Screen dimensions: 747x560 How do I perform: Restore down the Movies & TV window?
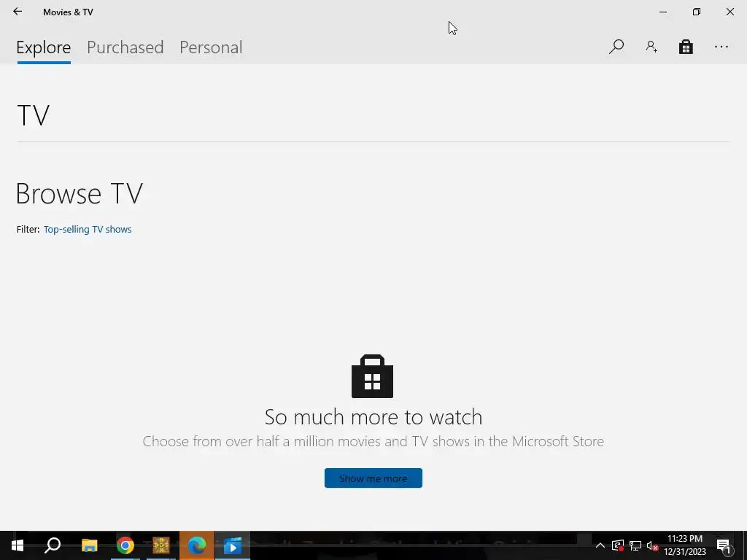click(697, 12)
